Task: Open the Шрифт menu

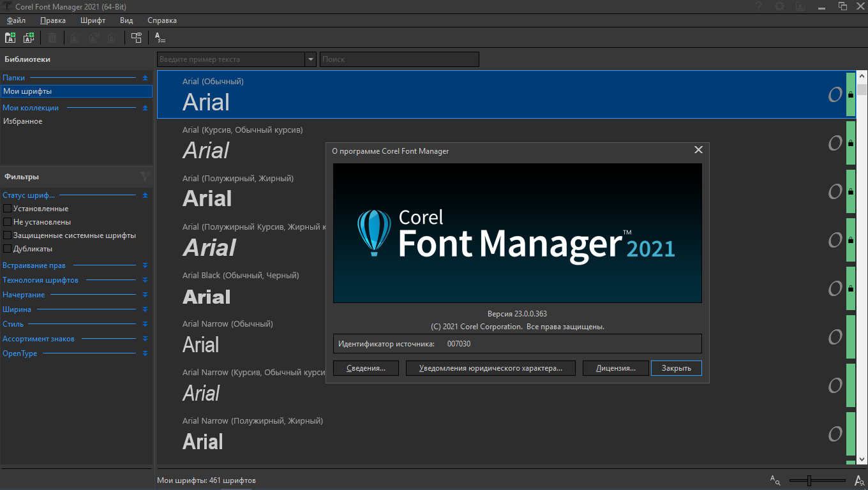Action: 93,20
